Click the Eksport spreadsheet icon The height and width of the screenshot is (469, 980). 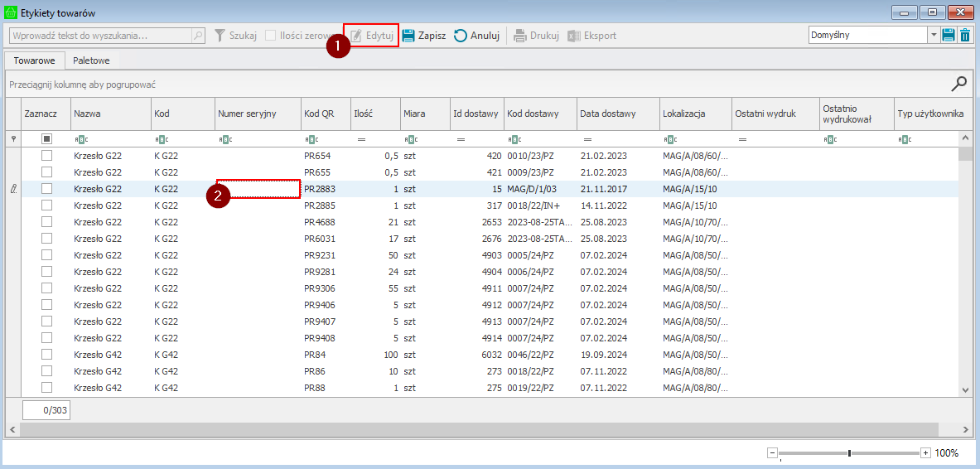pos(574,36)
